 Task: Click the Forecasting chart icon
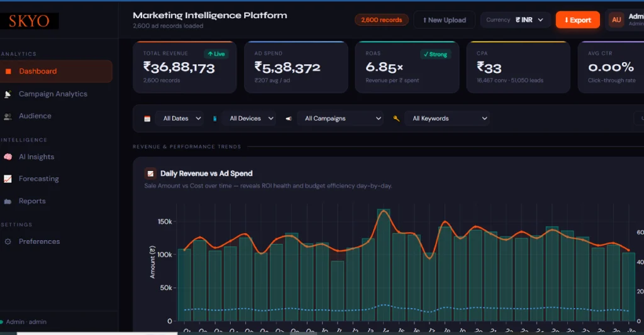(8, 179)
